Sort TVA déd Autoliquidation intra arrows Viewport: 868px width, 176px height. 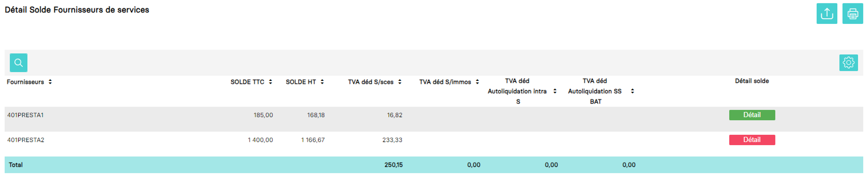[555, 91]
